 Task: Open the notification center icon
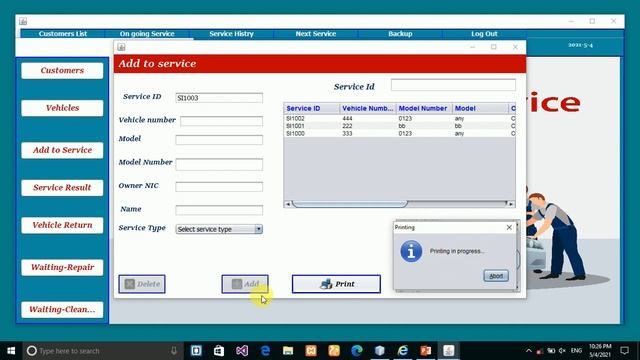click(624, 351)
